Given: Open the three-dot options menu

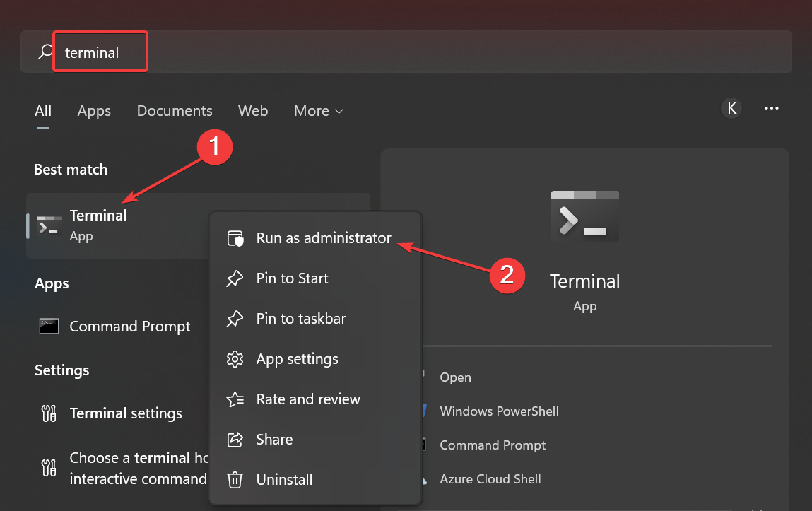Looking at the screenshot, I should pos(771,108).
